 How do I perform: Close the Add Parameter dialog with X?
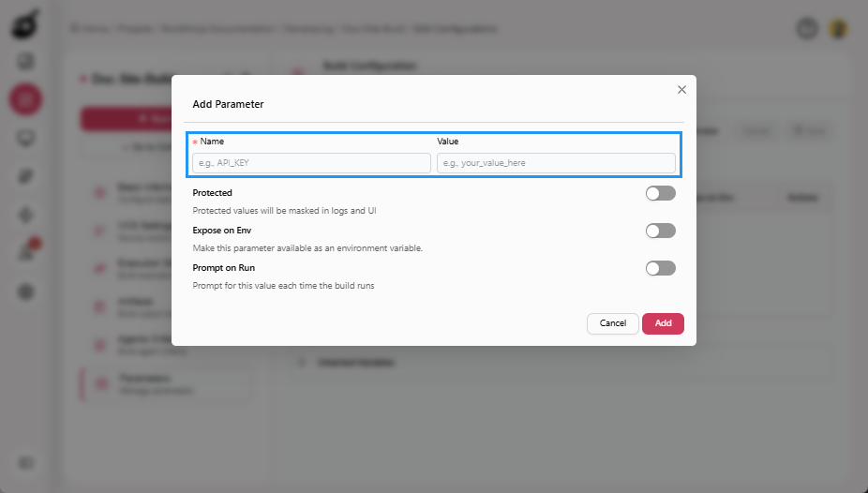(x=682, y=90)
